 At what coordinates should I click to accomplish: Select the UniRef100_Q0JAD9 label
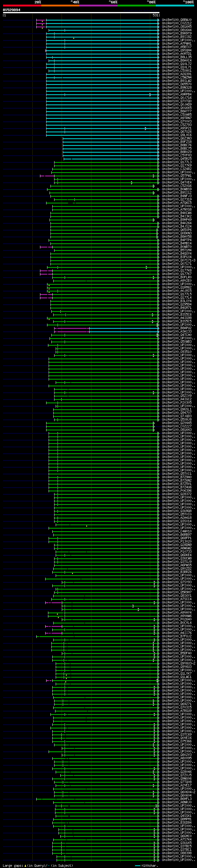pyautogui.click(x=177, y=104)
